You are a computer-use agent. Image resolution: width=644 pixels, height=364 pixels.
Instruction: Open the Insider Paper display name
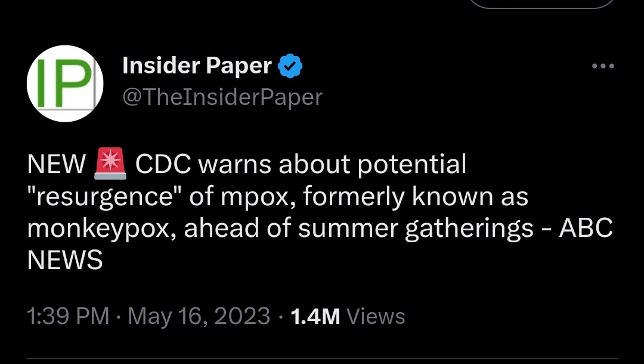pyautogui.click(x=197, y=66)
